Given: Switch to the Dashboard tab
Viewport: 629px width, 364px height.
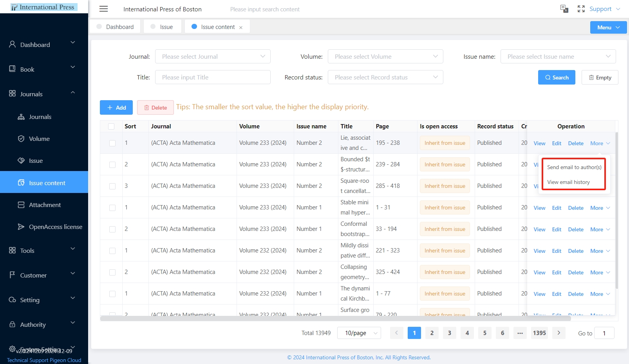Looking at the screenshot, I should point(115,27).
